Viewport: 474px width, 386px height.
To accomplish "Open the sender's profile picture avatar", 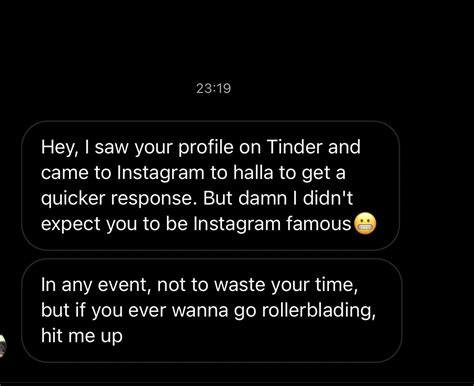I will point(3,346).
